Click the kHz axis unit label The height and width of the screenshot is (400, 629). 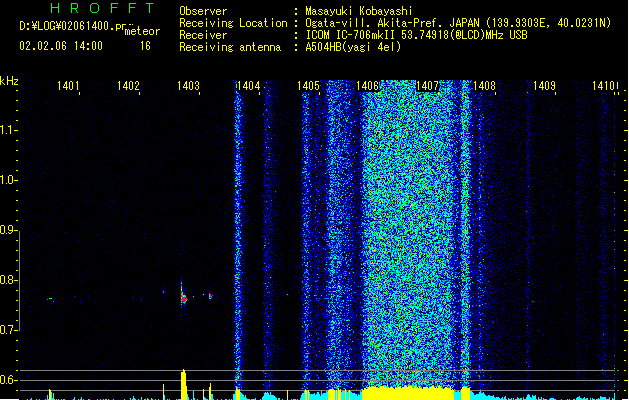point(9,81)
